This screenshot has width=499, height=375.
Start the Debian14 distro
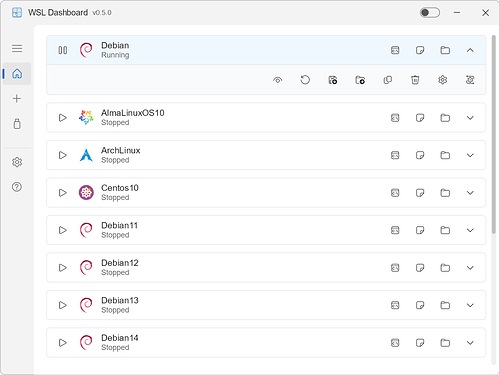click(63, 343)
